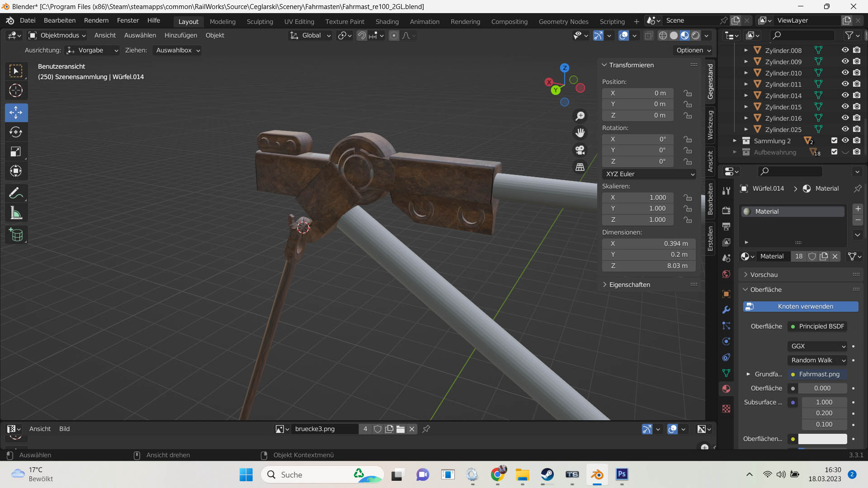The width and height of the screenshot is (868, 488).
Task: Select the Move tool in toolbar
Action: click(16, 113)
